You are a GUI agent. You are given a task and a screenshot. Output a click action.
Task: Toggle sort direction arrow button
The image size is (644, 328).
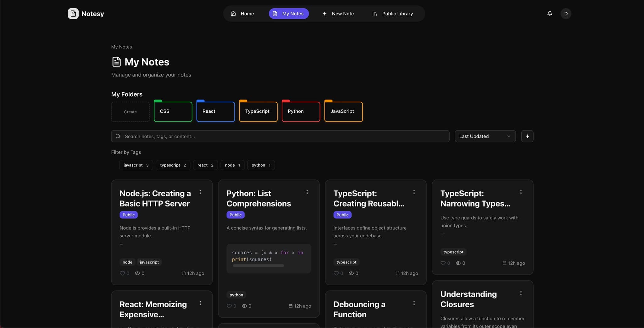click(527, 136)
